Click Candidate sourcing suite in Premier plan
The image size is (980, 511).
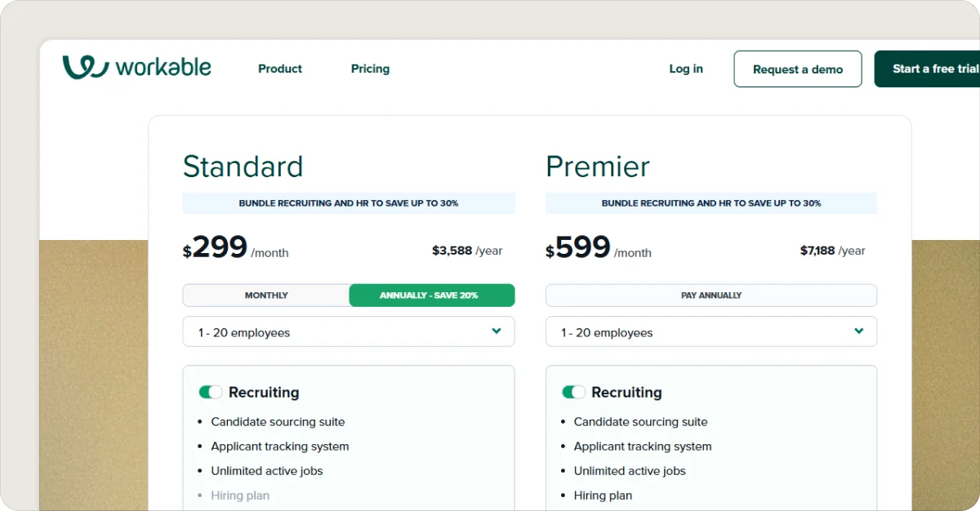click(x=640, y=422)
